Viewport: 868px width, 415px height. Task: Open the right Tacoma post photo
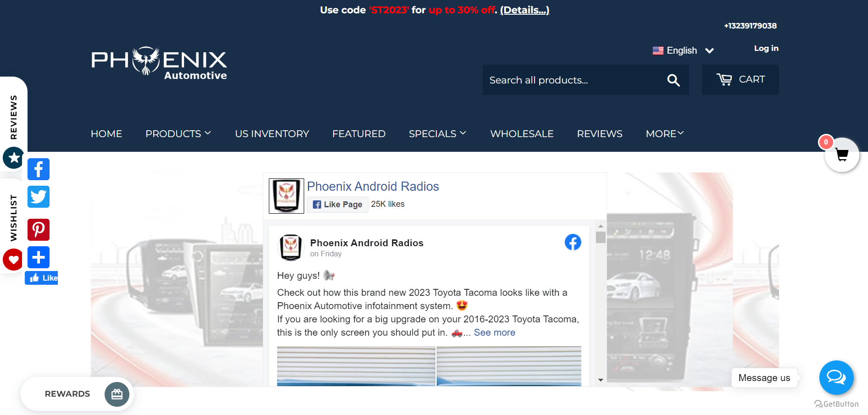(509, 366)
